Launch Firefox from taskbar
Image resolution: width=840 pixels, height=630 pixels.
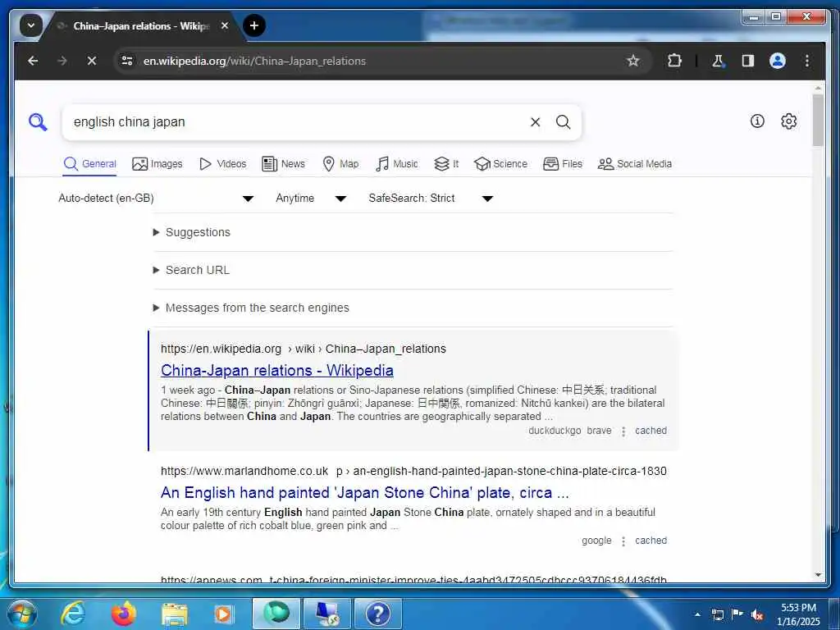tap(124, 614)
